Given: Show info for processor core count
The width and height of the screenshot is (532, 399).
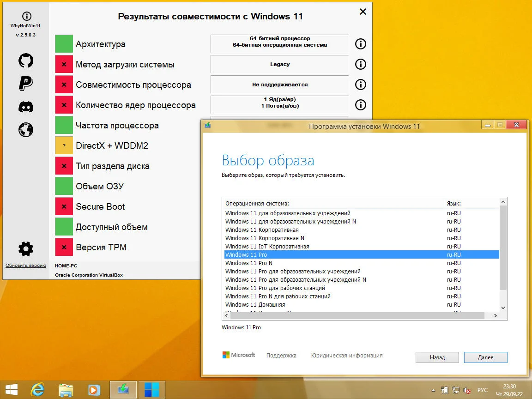Looking at the screenshot, I should (x=360, y=105).
